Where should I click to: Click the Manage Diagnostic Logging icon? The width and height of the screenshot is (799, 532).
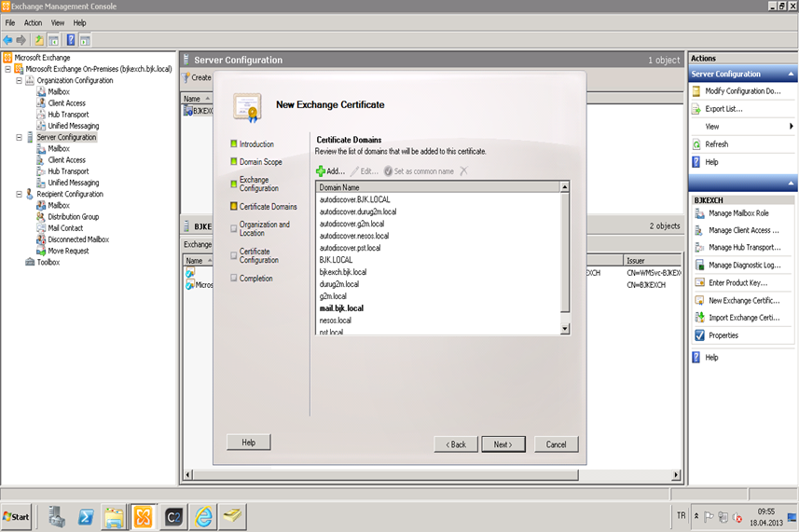click(x=699, y=266)
